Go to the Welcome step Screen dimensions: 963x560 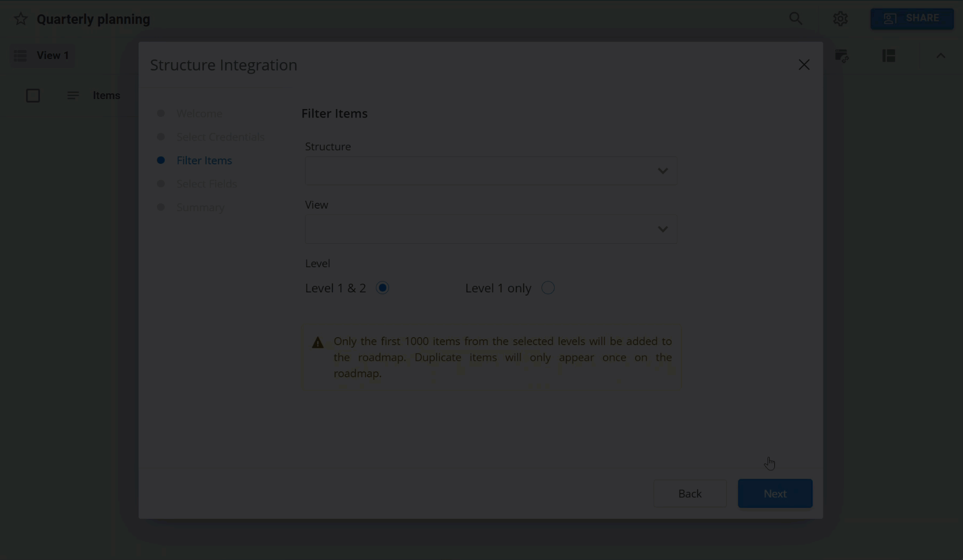click(199, 114)
